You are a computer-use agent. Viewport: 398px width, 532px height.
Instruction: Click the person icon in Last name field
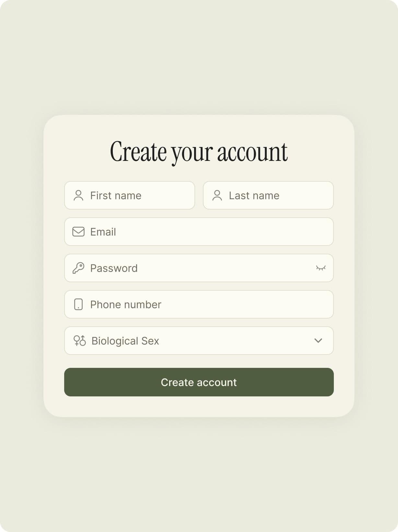(x=217, y=195)
